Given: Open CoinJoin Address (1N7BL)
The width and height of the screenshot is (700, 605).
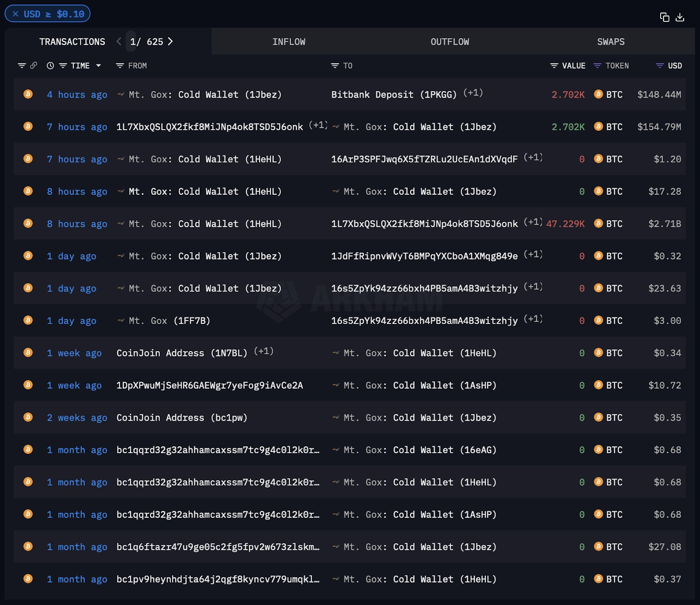Looking at the screenshot, I should tap(182, 353).
